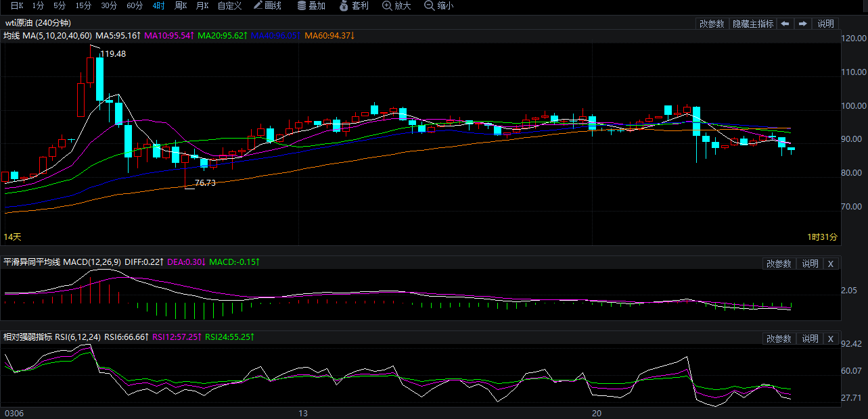Screen dimensions: 868x419
Task: Switch to 60分 timeframe
Action: pyautogui.click(x=135, y=6)
